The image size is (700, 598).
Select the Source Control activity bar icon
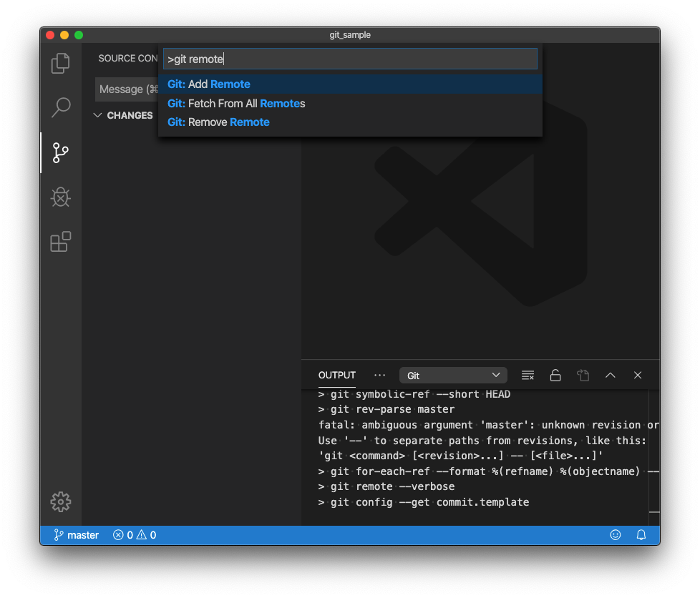61,152
